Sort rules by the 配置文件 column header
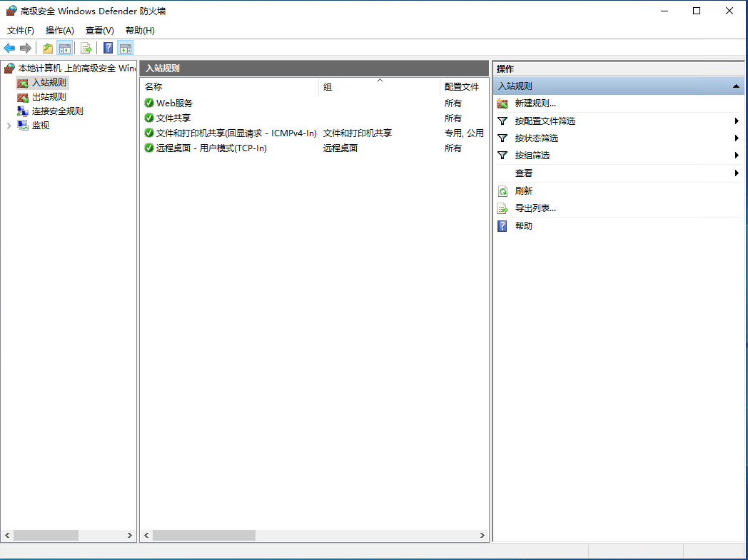The width and height of the screenshot is (748, 560). [464, 87]
